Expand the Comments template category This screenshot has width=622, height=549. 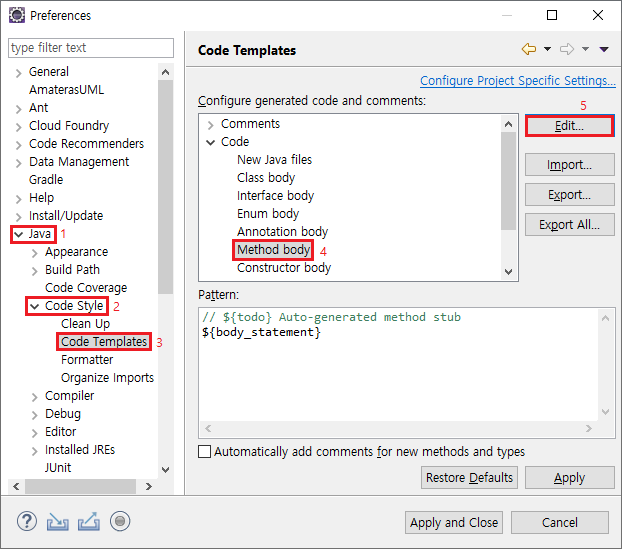[210, 125]
